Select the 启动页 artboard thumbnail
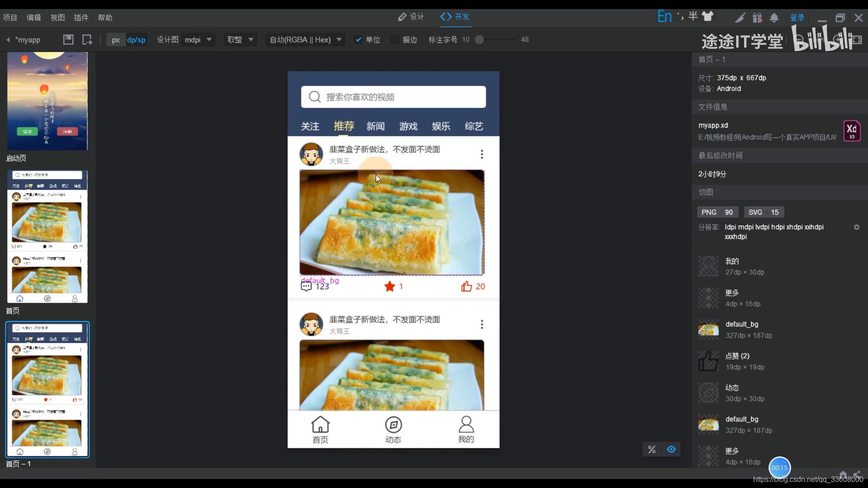This screenshot has height=488, width=868. [x=47, y=101]
